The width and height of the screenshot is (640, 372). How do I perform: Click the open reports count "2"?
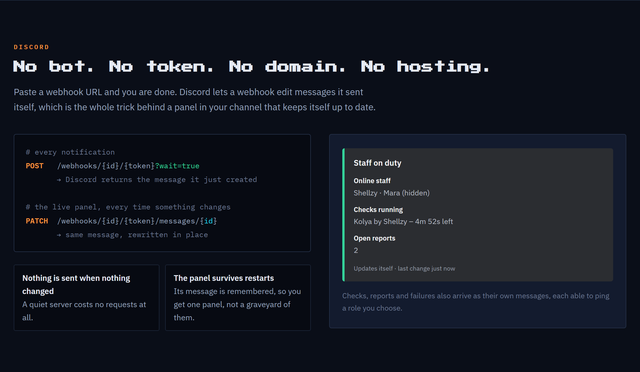click(356, 250)
